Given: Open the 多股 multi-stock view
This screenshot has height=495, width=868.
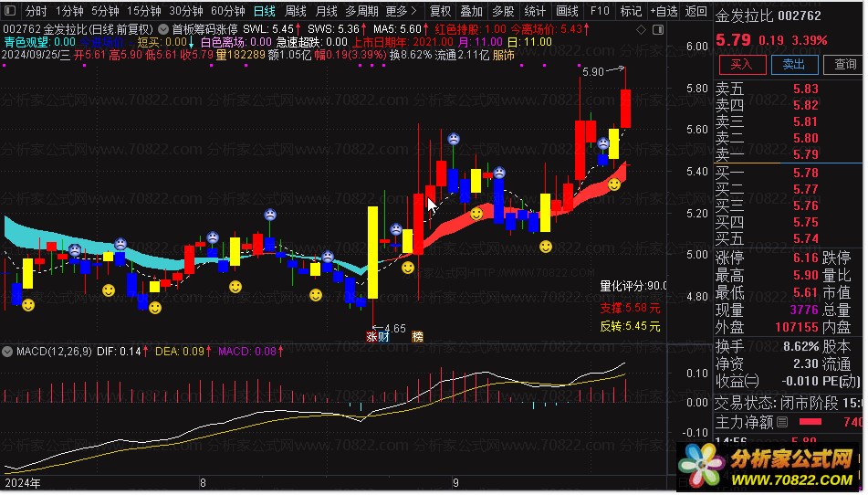Looking at the screenshot, I should (503, 11).
